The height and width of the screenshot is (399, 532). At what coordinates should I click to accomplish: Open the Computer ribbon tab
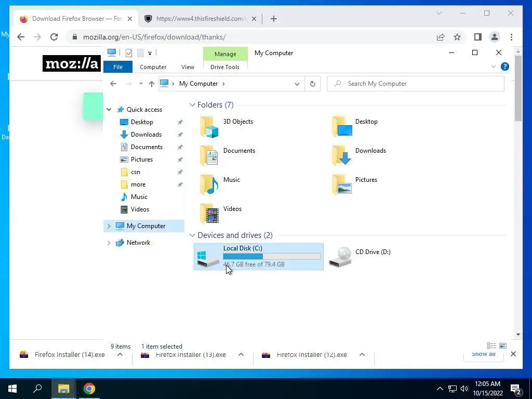[153, 67]
